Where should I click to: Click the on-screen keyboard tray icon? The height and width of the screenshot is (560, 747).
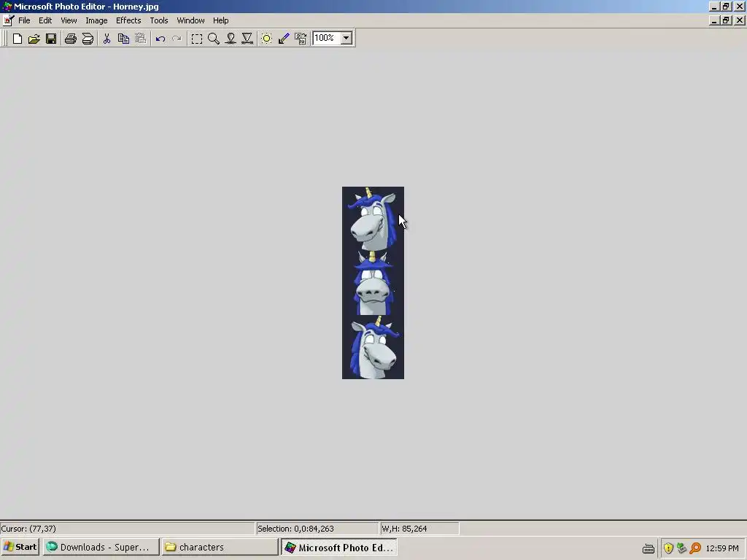[649, 548]
